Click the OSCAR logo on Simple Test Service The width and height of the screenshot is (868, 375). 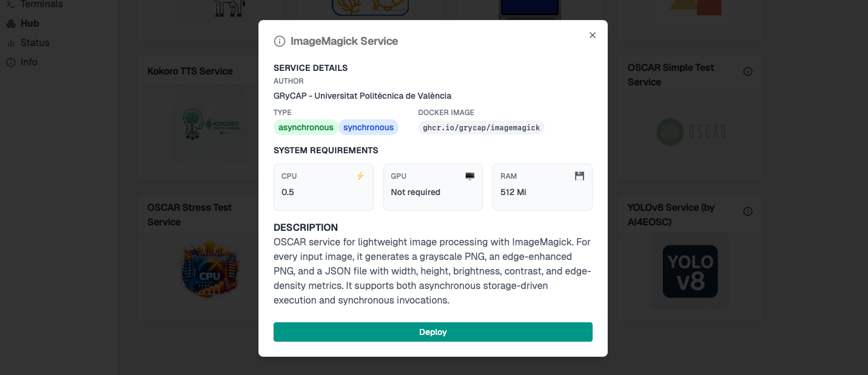[x=692, y=132]
